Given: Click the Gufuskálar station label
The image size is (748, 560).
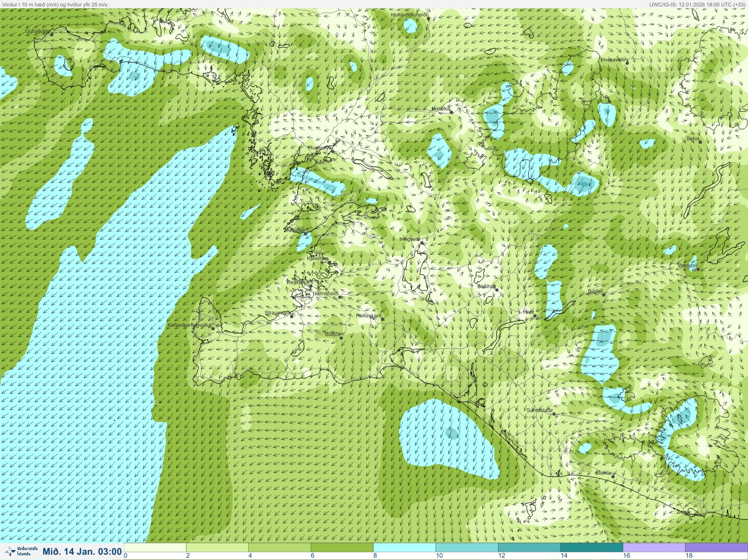Looking at the screenshot, I should 37,30.
